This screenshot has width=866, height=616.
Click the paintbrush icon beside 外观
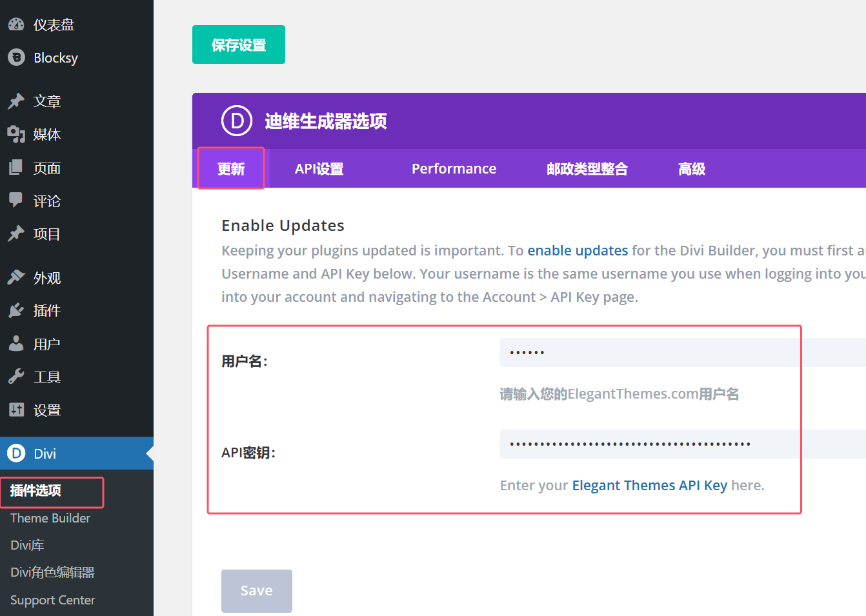click(x=16, y=277)
